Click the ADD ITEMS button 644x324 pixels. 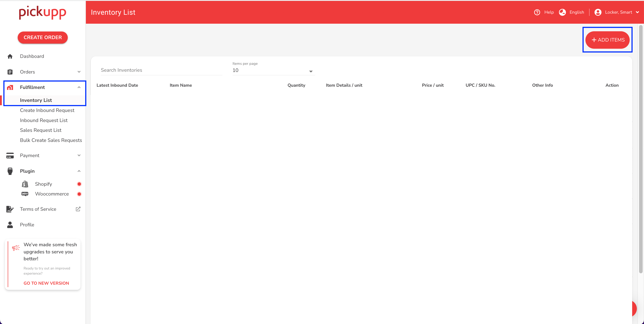[x=608, y=40]
